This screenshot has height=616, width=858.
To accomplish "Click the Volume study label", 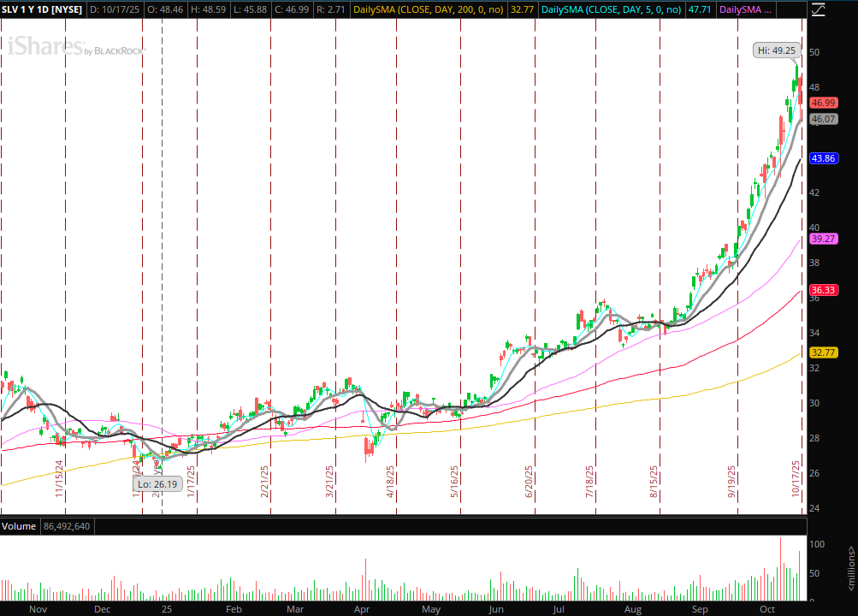I will pos(18,526).
